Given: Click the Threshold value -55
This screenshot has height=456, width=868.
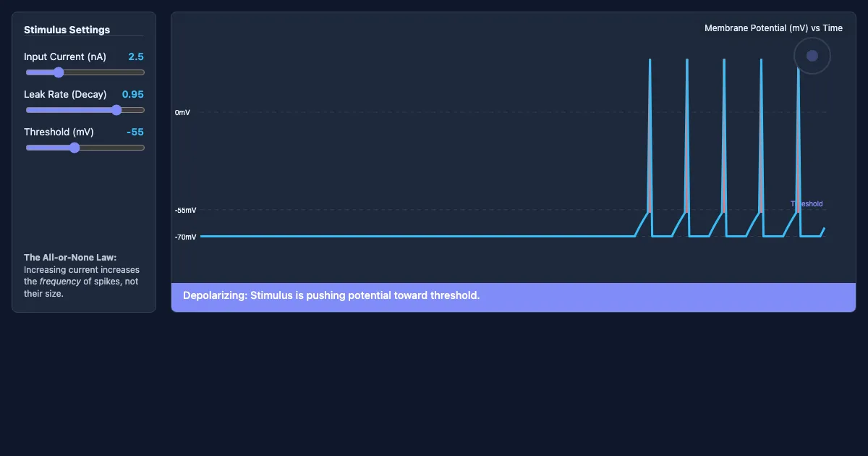Looking at the screenshot, I should 135,132.
